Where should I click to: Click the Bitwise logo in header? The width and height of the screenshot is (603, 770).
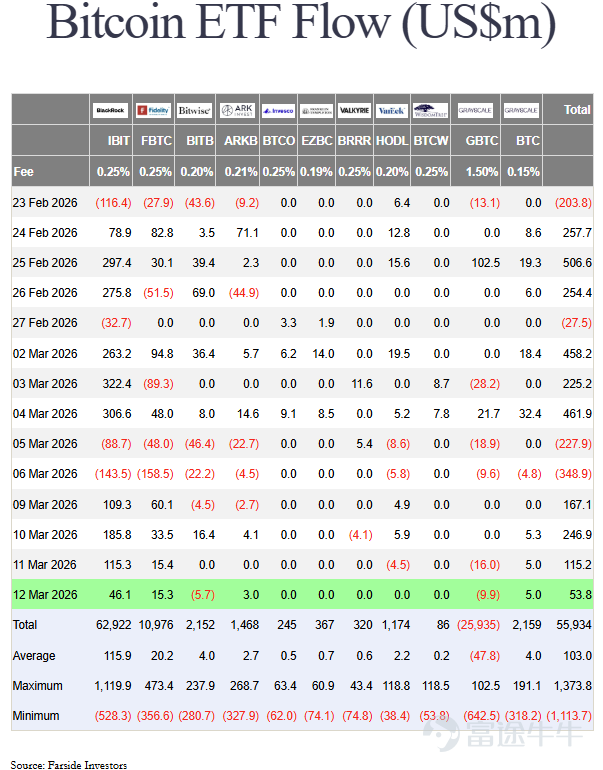(x=194, y=110)
